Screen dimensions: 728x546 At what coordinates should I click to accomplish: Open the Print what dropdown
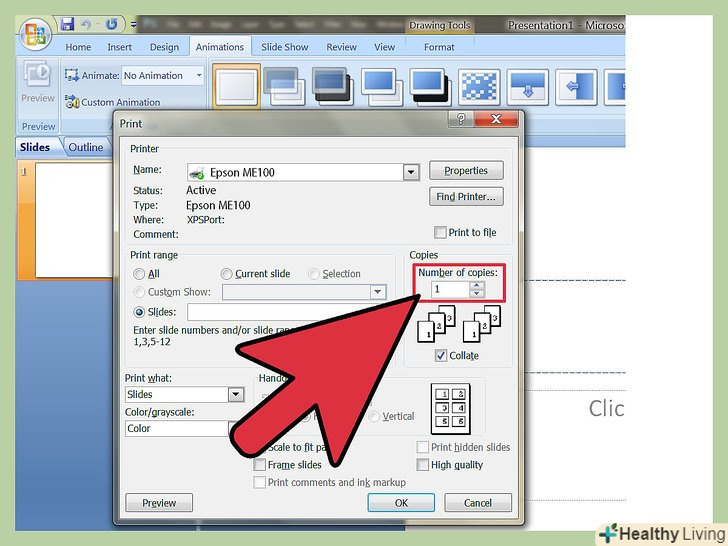(x=236, y=395)
